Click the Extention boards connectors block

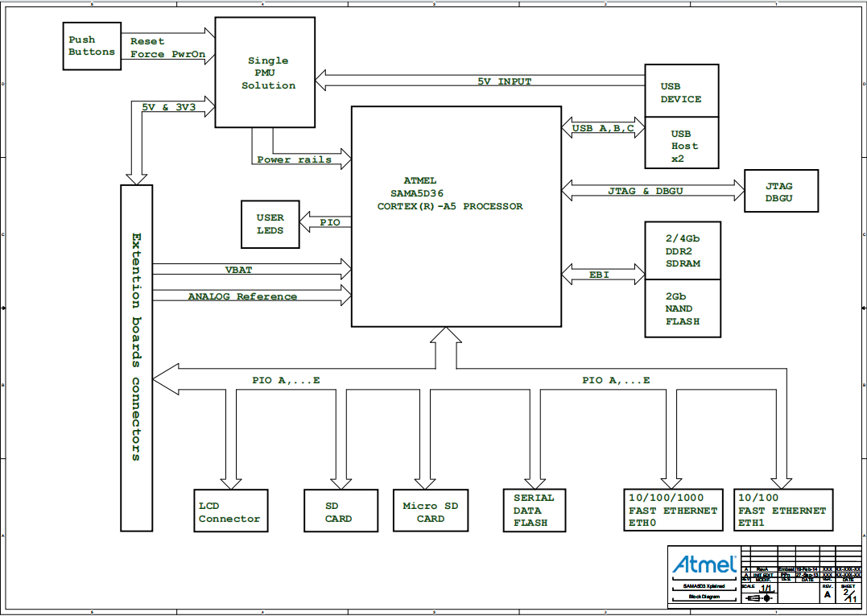pos(136,358)
